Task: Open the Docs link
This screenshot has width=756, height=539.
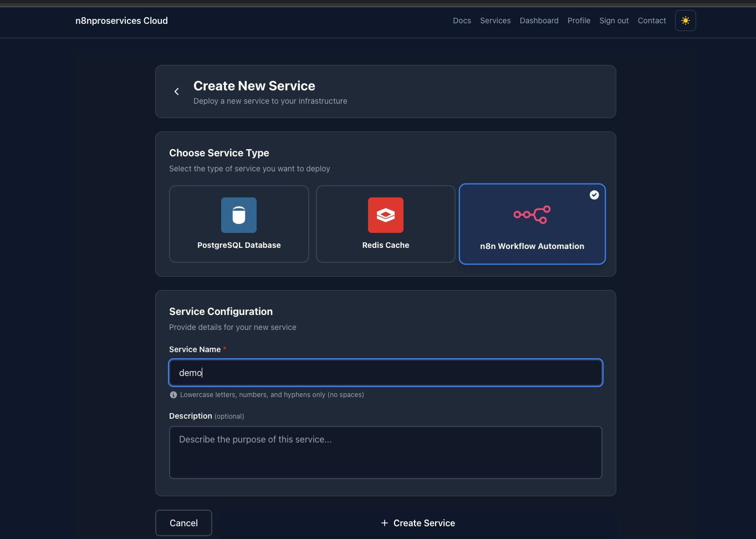Action: coord(462,21)
